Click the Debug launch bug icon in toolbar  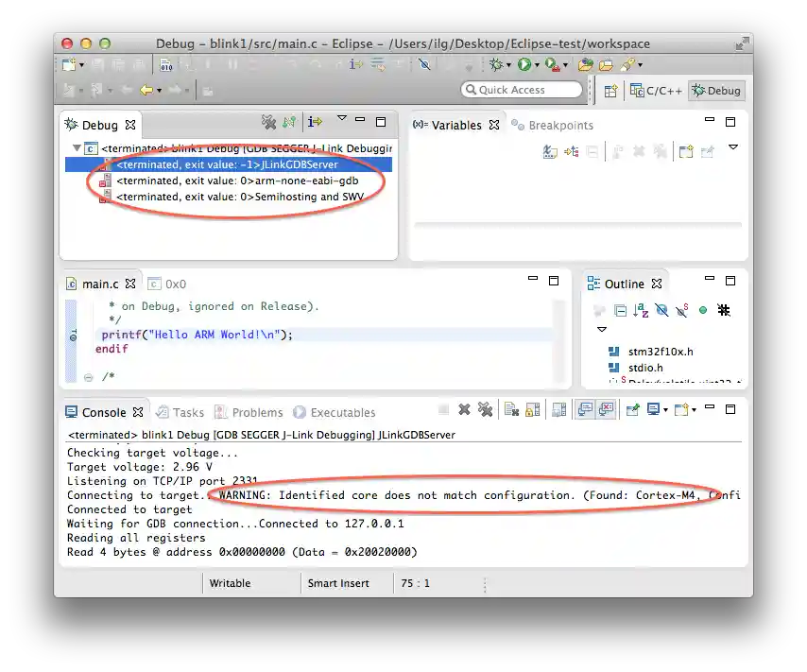494,64
